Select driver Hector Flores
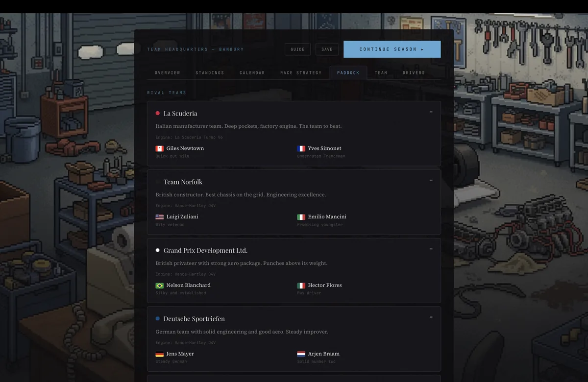Image resolution: width=588 pixels, height=382 pixels. [325, 286]
